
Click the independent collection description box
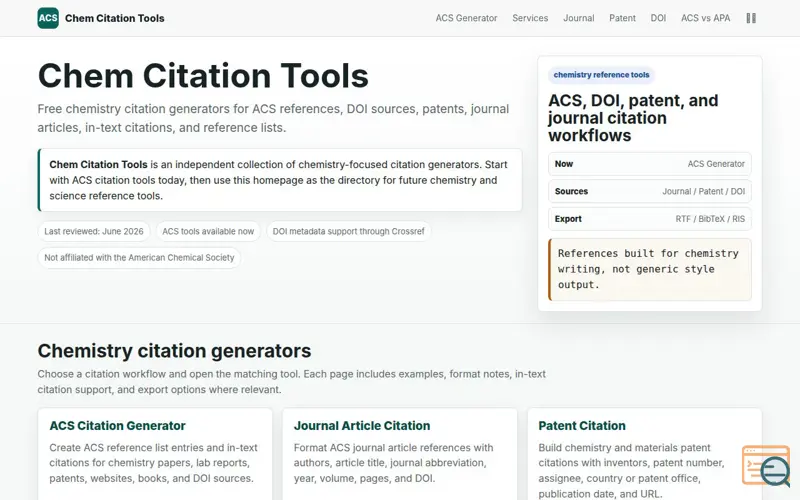[280, 180]
